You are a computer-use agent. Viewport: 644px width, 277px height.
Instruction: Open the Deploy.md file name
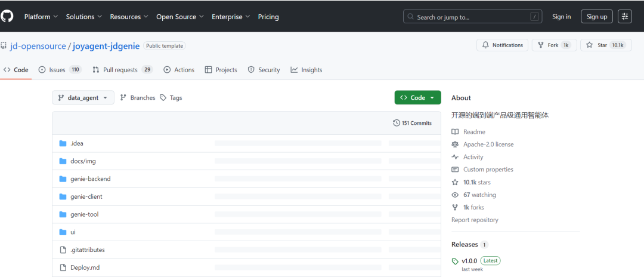pyautogui.click(x=85, y=267)
